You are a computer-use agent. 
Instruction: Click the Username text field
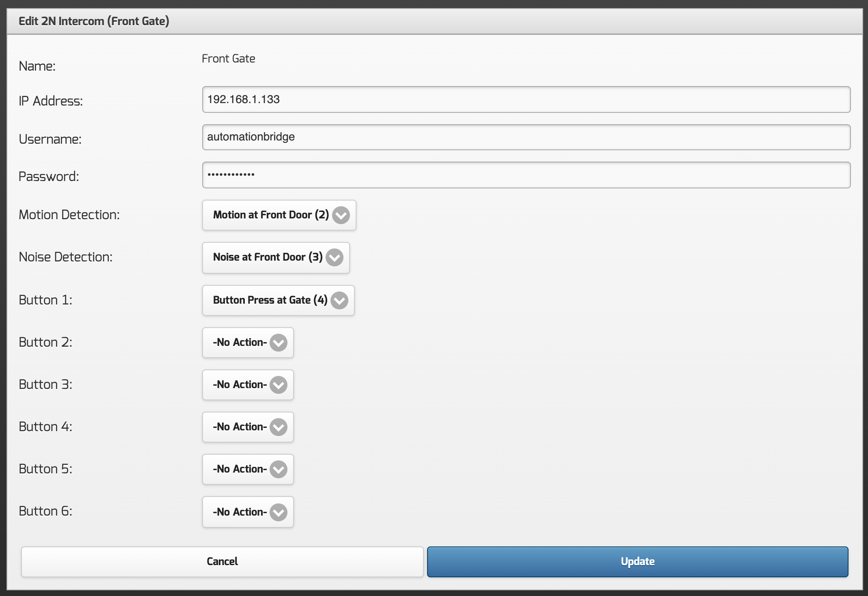pos(526,137)
